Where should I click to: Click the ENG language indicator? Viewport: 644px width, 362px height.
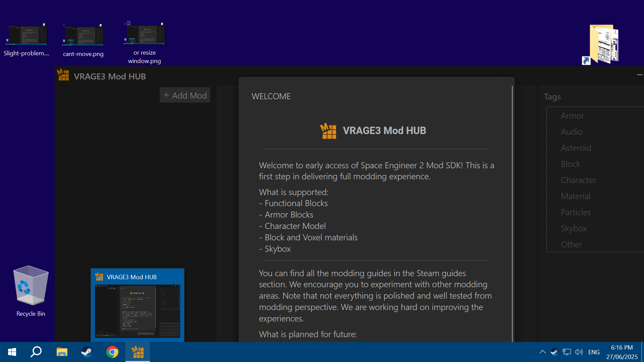pyautogui.click(x=594, y=352)
